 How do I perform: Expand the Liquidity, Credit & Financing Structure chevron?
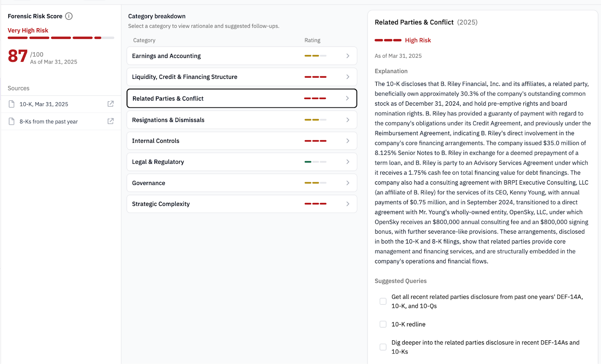click(348, 77)
